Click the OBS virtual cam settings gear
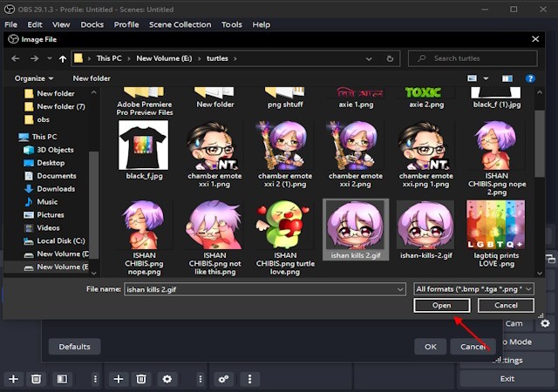Screen dimensions: 558x392 545,323
